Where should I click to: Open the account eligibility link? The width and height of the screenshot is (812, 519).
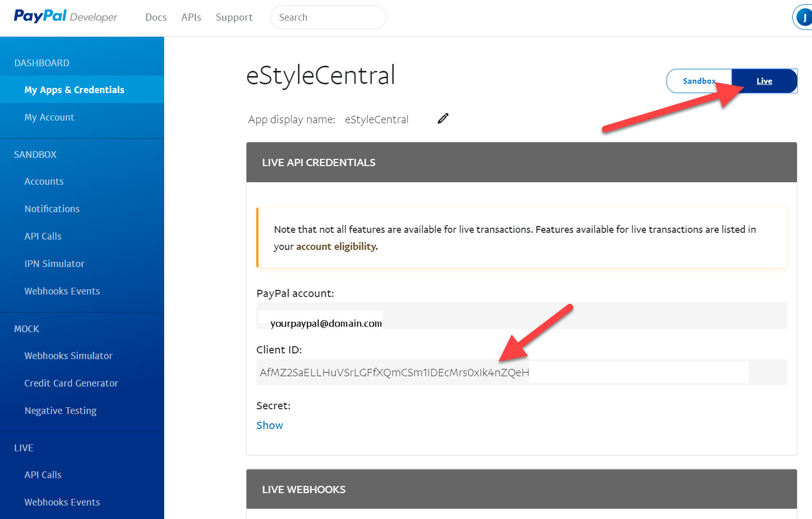click(x=337, y=247)
